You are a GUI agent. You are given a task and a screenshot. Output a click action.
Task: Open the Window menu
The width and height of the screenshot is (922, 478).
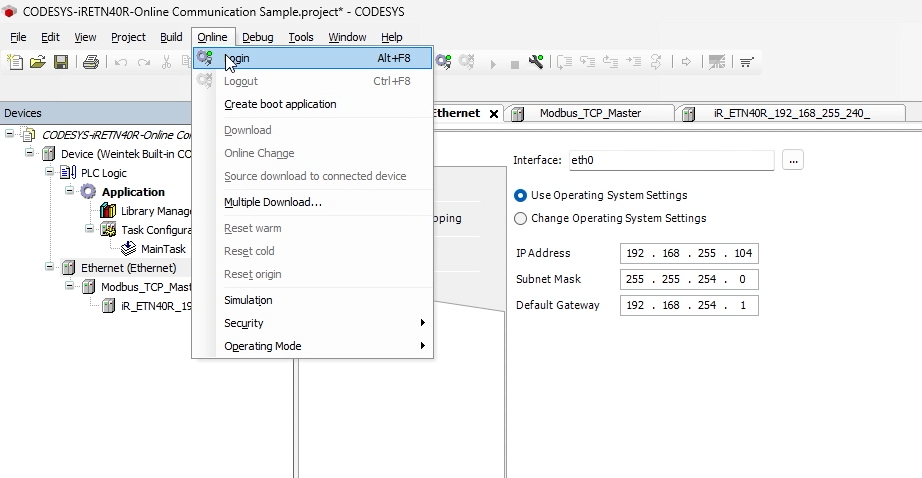(347, 37)
